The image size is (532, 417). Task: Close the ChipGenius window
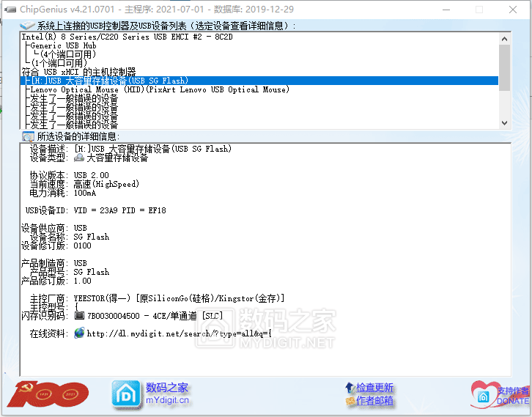[x=513, y=10]
